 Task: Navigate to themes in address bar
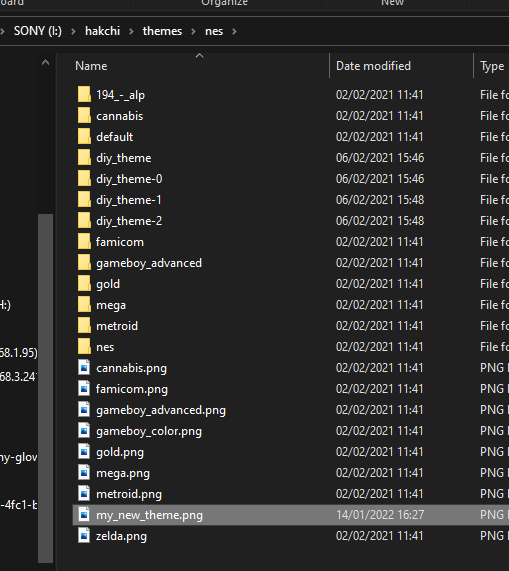point(162,31)
